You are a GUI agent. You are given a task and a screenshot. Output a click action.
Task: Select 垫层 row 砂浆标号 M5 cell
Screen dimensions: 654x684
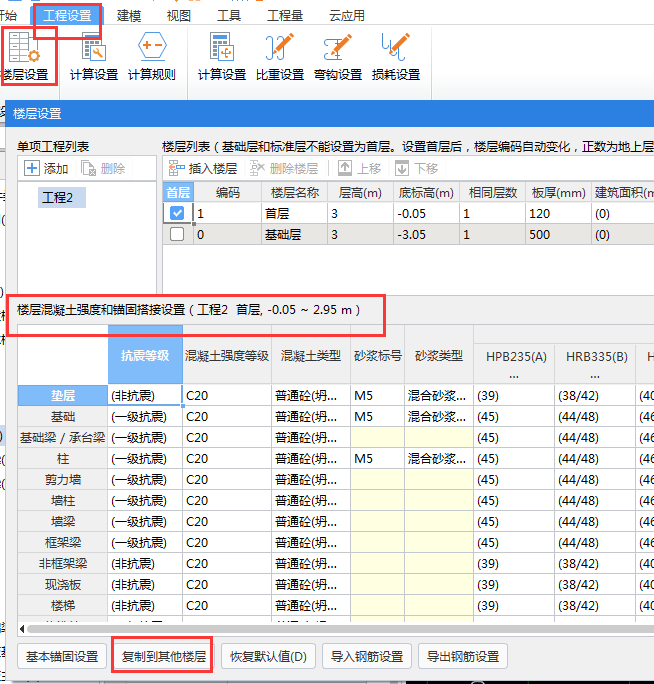(x=378, y=395)
